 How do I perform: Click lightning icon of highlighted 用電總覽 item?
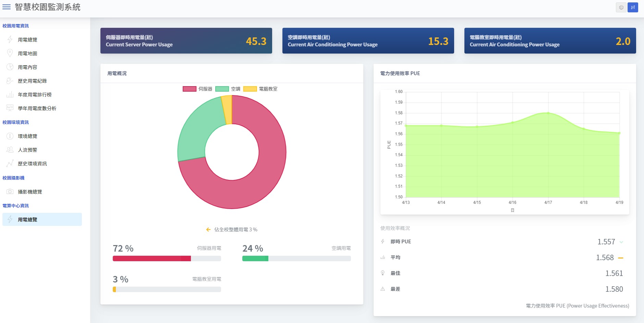(10, 219)
